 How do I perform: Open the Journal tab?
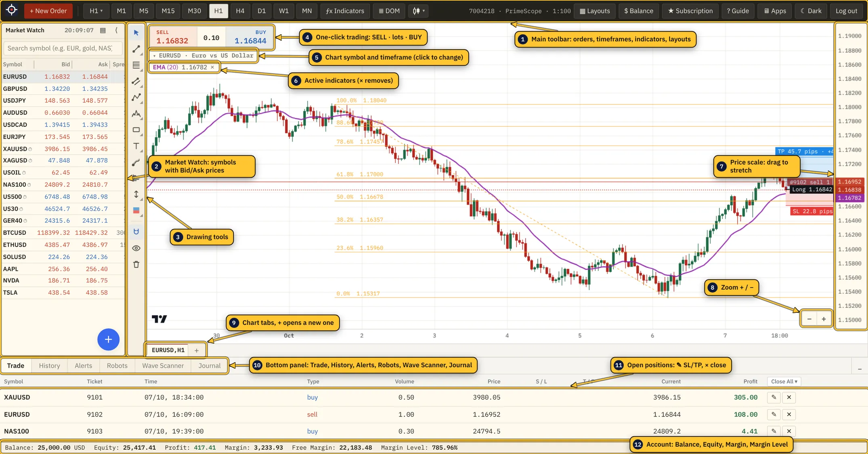click(209, 366)
